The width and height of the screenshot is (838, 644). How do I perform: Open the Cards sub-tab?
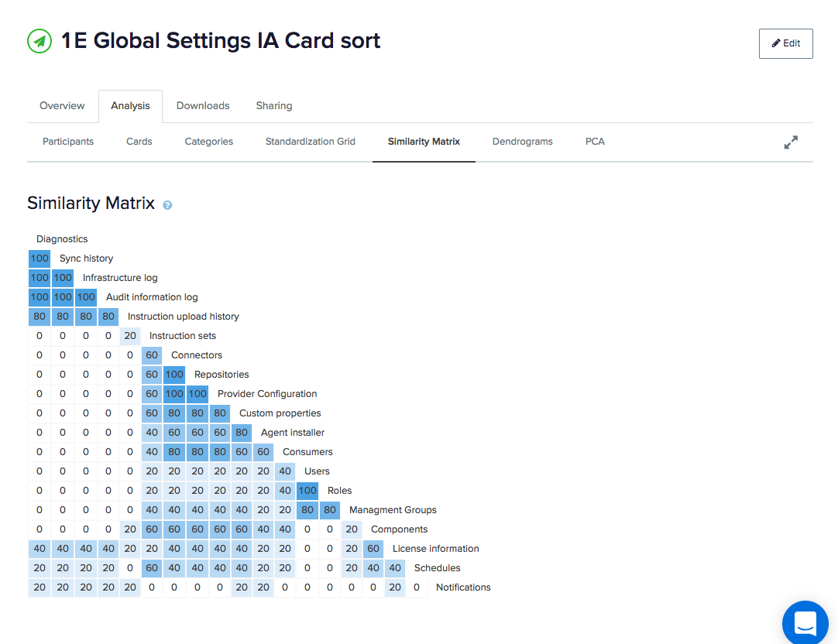[139, 142]
